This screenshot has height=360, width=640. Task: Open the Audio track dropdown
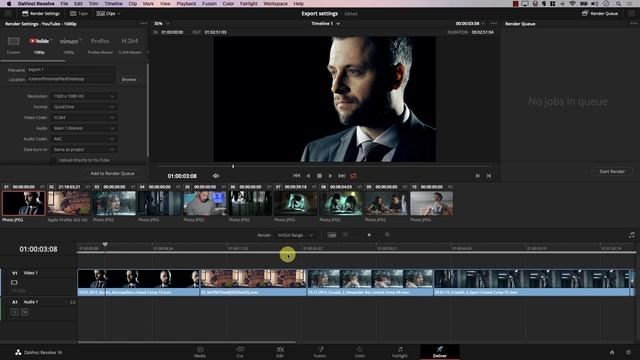(84, 128)
